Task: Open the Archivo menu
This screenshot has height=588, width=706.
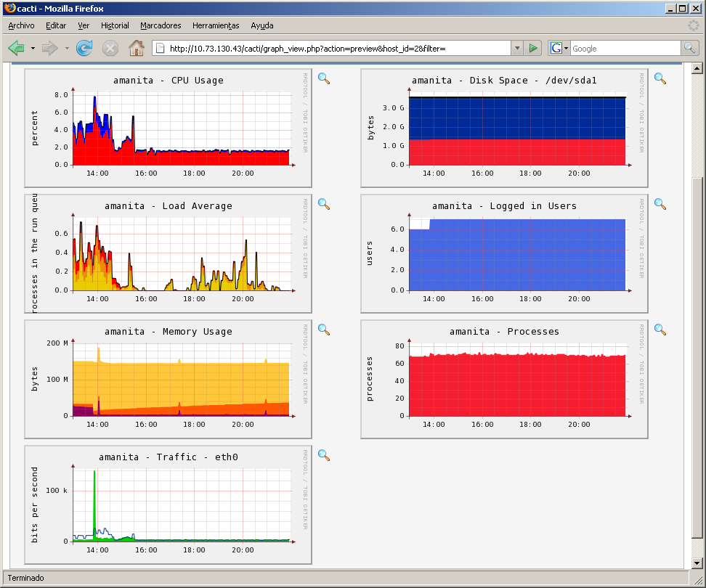Action: (21, 25)
